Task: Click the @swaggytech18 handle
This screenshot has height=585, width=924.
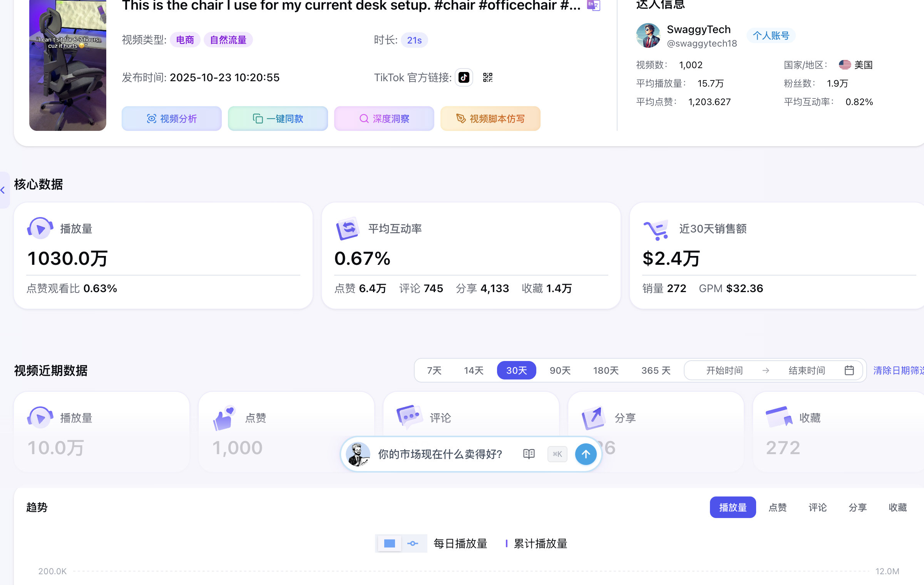Action: pyautogui.click(x=702, y=43)
